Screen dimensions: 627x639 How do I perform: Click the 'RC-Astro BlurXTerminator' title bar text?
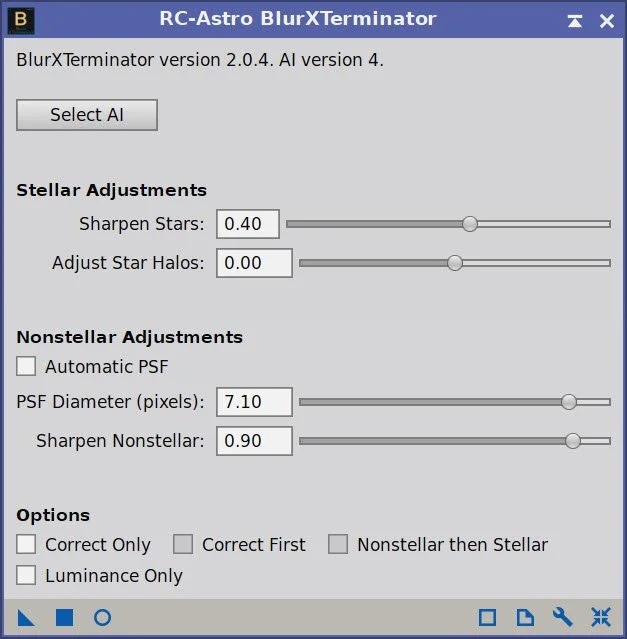click(298, 19)
